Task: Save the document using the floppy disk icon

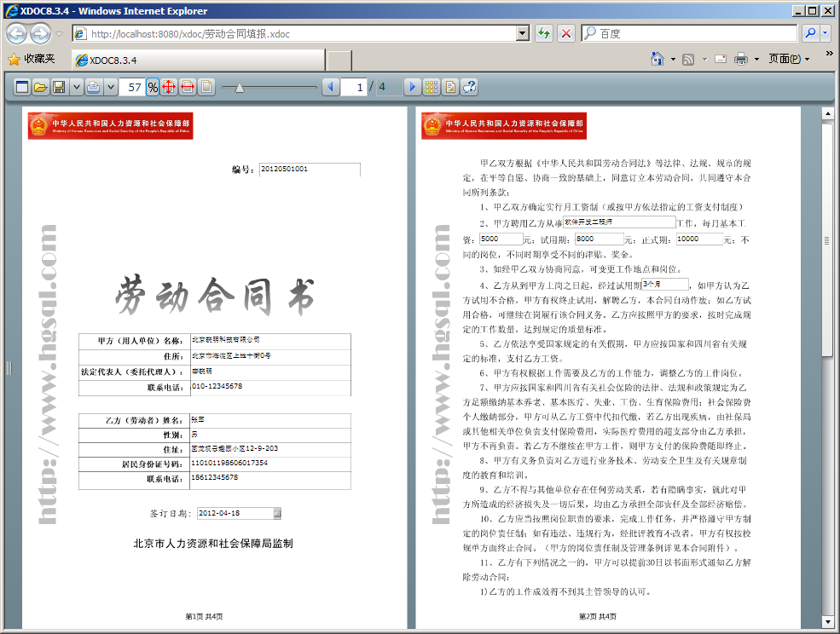Action: pyautogui.click(x=59, y=87)
